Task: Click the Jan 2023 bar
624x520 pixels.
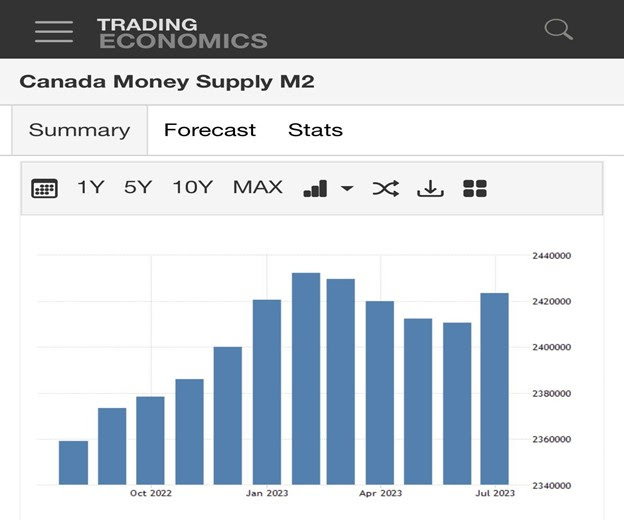Action: point(267,392)
